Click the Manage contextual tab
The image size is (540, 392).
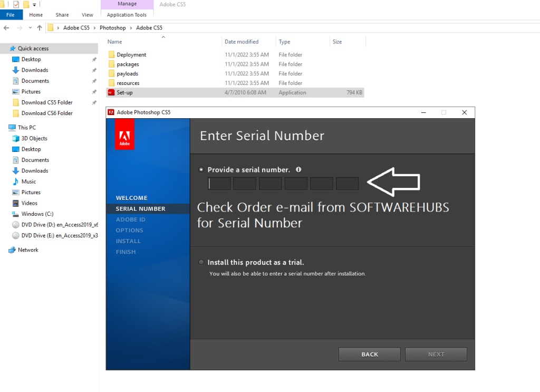127,4
